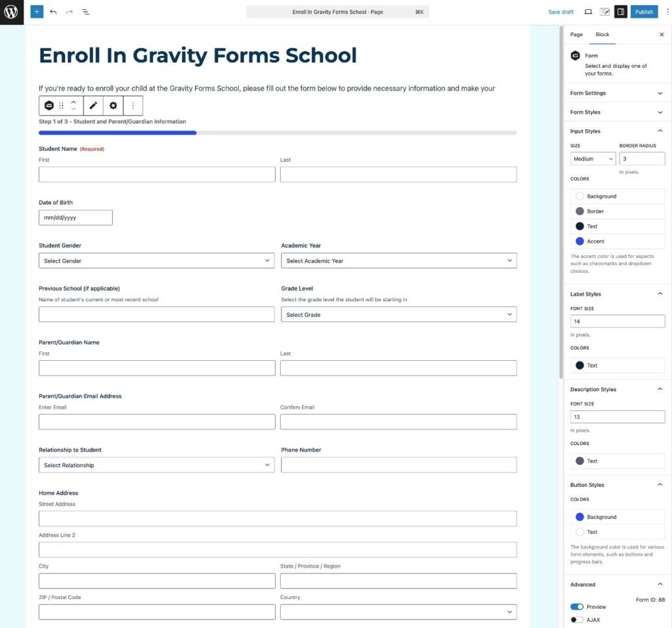Click the Border Radius input field
The image size is (672, 628).
click(x=642, y=159)
